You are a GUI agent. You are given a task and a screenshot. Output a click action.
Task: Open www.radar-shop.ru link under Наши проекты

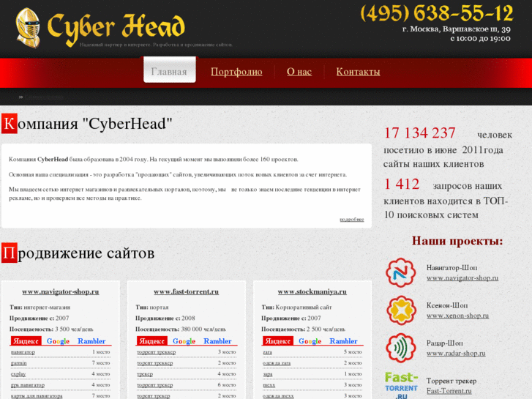pyautogui.click(x=456, y=353)
